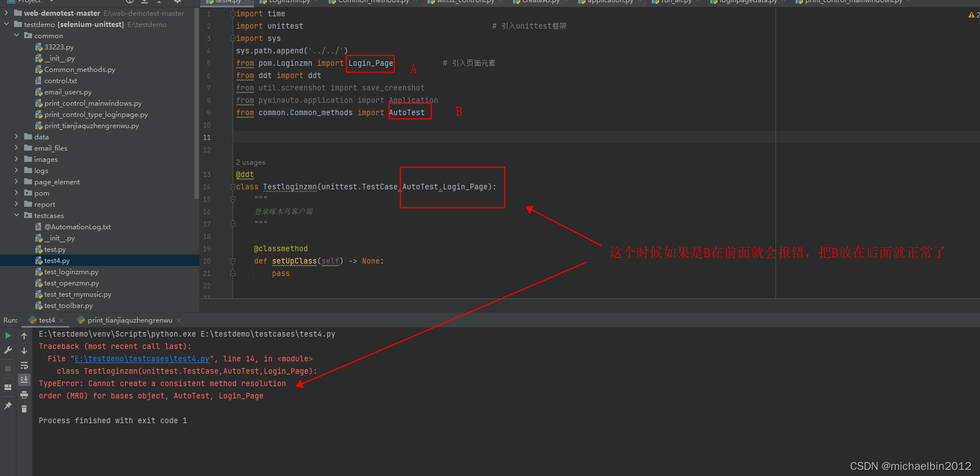Click the Stop process square icon

click(8, 369)
